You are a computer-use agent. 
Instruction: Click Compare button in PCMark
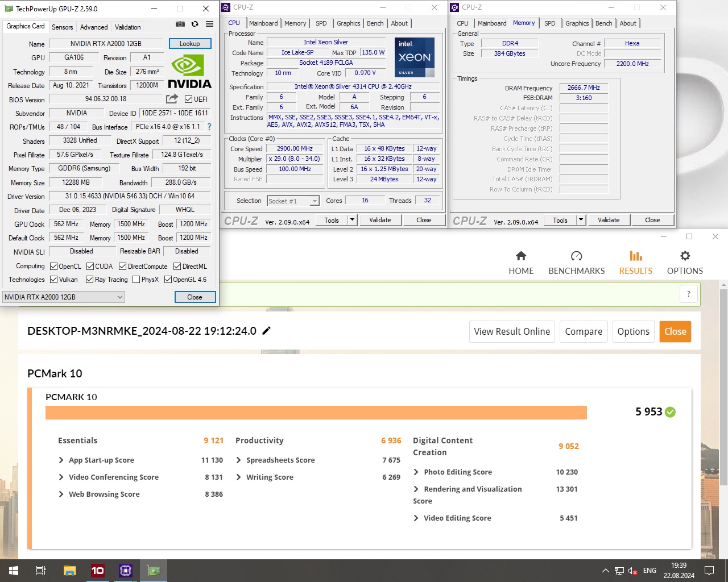(584, 331)
